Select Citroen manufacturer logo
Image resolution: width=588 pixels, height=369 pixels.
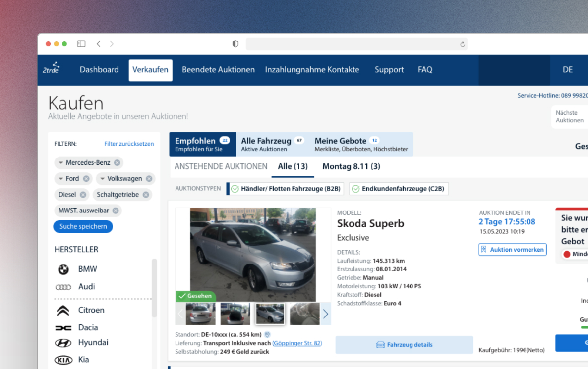63,311
